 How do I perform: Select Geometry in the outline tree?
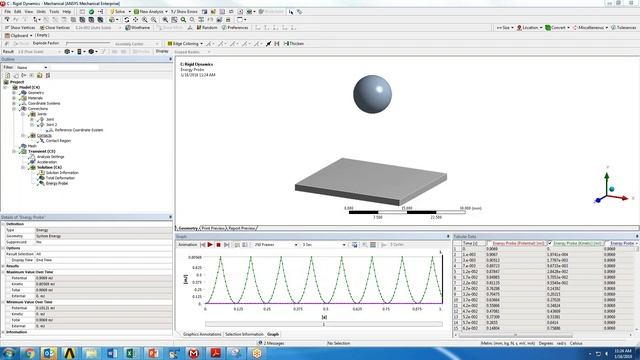pos(36,93)
